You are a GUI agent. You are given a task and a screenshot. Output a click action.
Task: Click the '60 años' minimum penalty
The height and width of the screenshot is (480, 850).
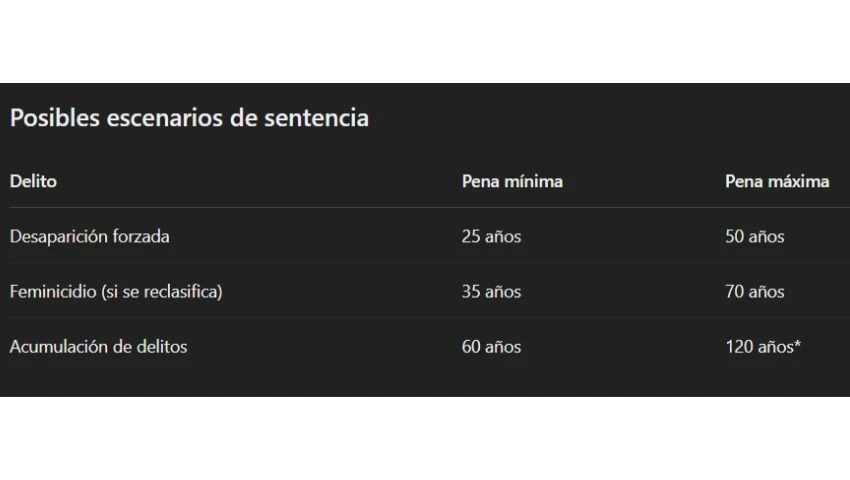tap(491, 347)
